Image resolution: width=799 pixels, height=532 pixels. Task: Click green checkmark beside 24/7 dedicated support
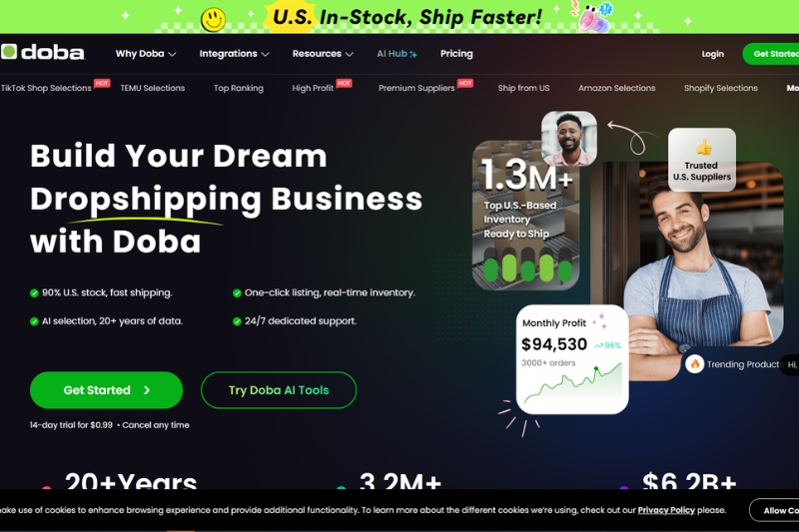237,321
